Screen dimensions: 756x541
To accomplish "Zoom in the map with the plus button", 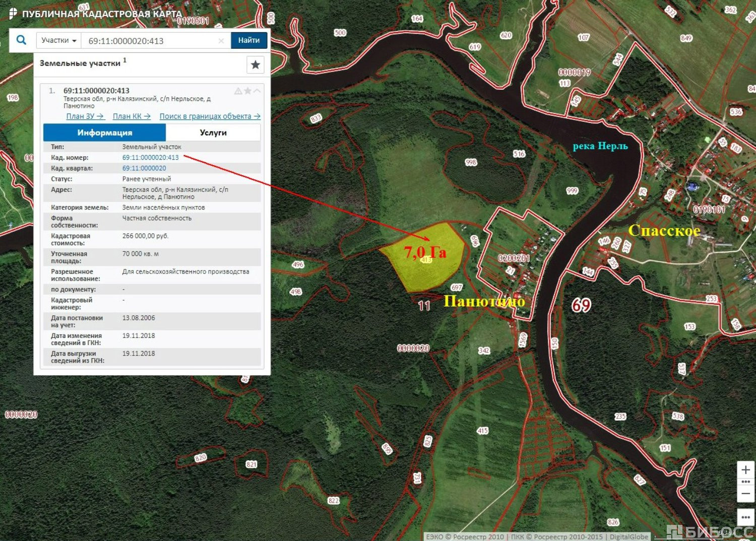I will point(746,469).
